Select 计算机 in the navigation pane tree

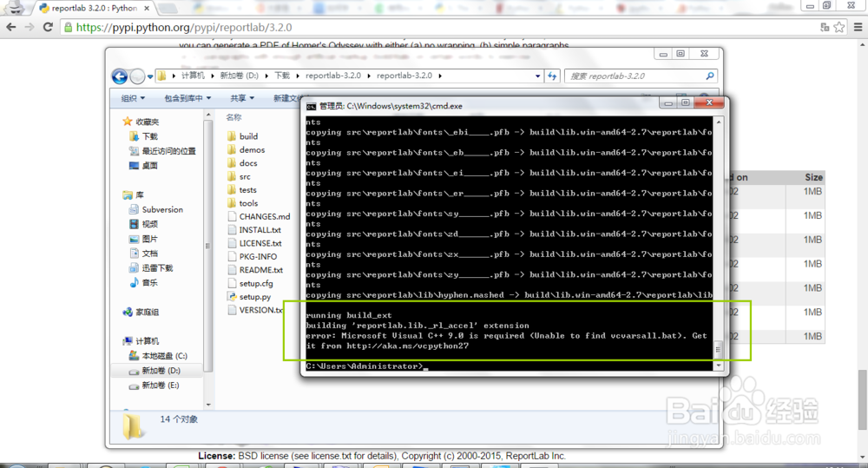point(148,340)
